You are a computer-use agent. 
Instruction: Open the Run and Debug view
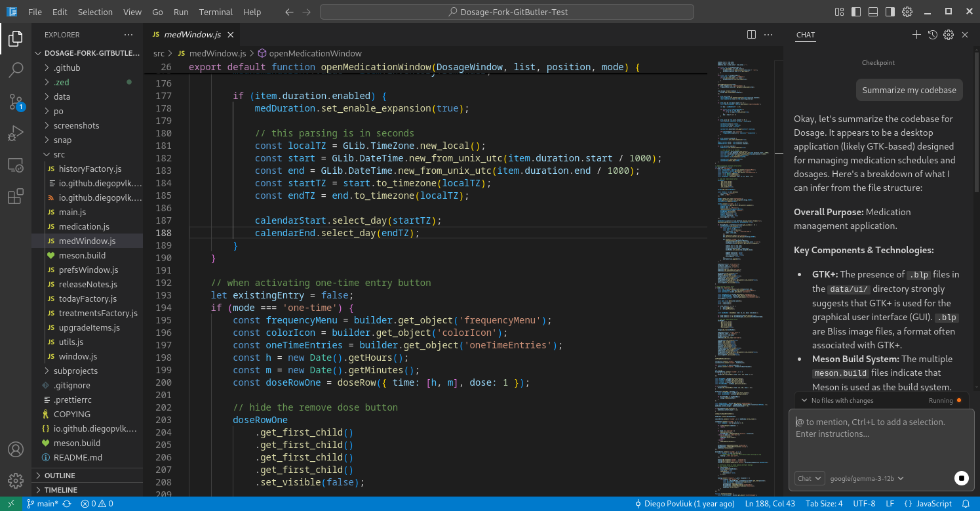(x=16, y=133)
